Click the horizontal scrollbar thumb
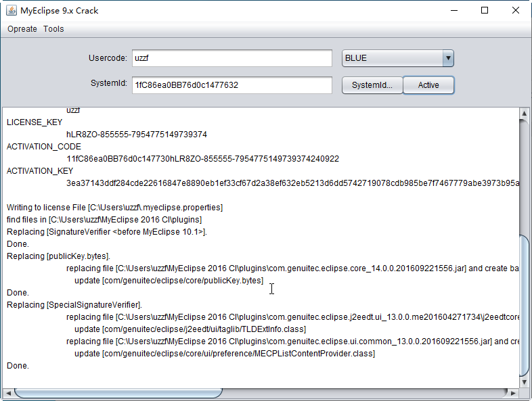Image resolution: width=532 pixels, height=401 pixels. [118, 393]
